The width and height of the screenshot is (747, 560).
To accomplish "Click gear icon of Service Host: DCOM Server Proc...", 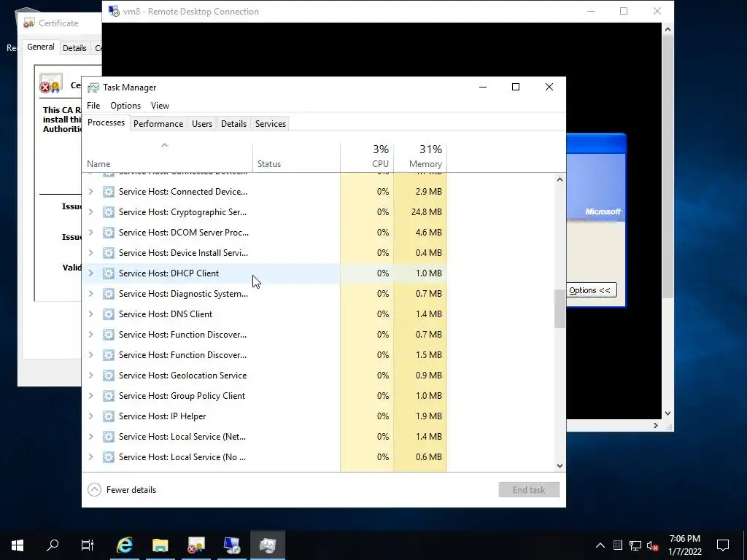I will coord(109,233).
